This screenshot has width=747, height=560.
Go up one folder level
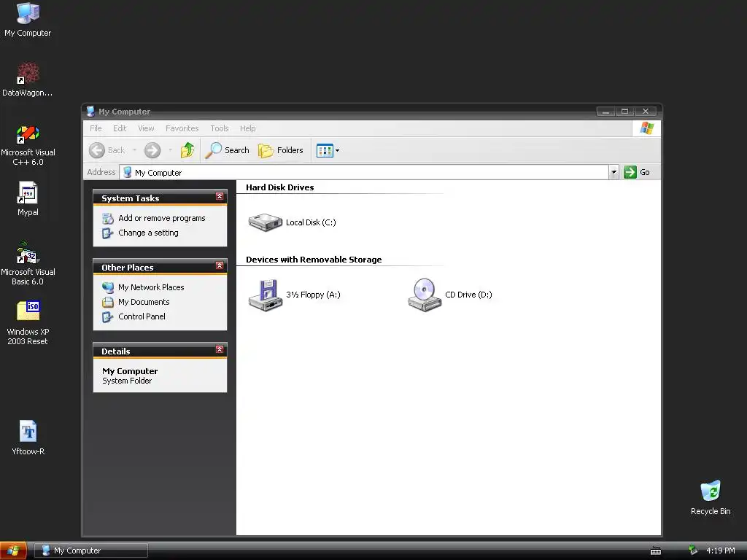187,150
